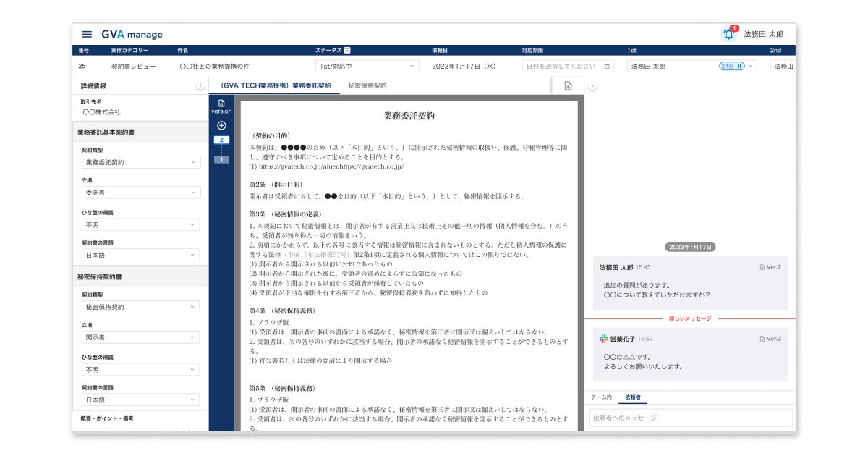Image resolution: width=868 pixels, height=456 pixels.
Task: Click the 新しいメッセージ divider label
Action: click(690, 318)
